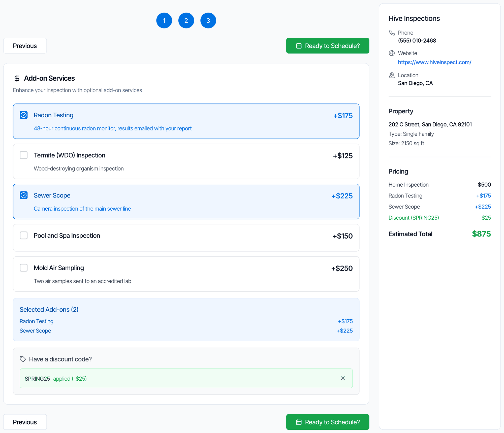Click the Location pin icon
The height and width of the screenshot is (433, 504).
click(392, 75)
